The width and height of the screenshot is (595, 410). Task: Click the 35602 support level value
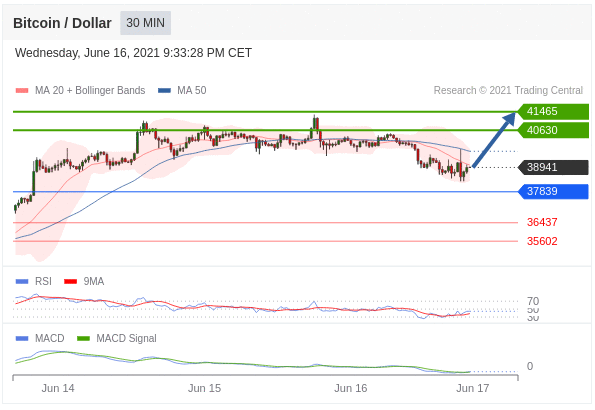(x=542, y=241)
